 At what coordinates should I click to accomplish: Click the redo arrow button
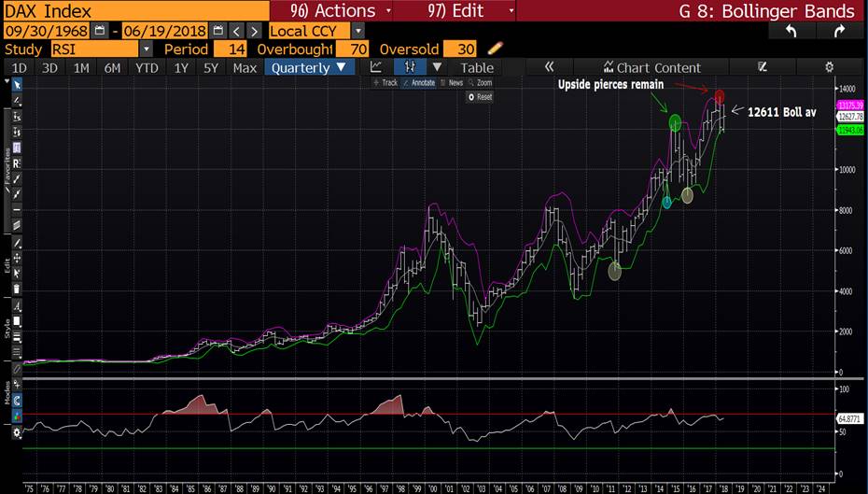pos(840,31)
